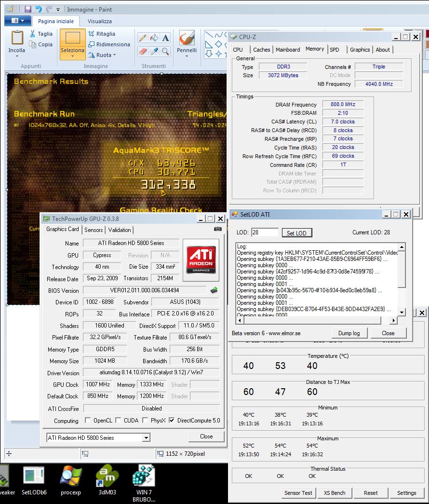Click the Incolla paste icon
Screen dimensions: 429x504
coord(17,38)
